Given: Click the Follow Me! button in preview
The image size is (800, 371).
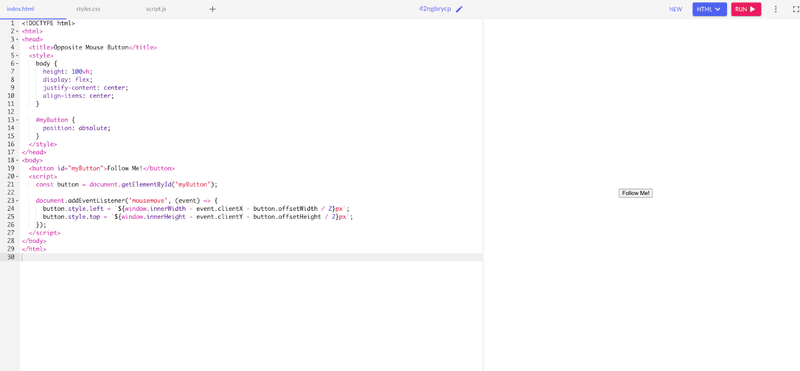Looking at the screenshot, I should [x=636, y=193].
